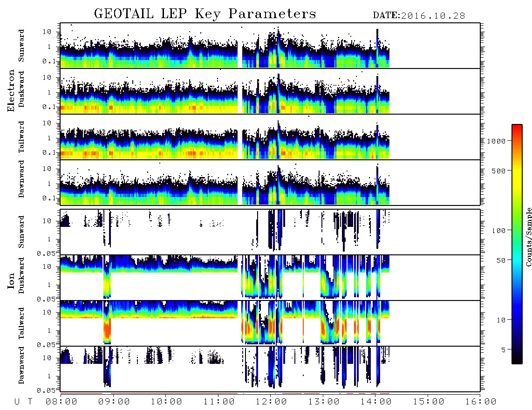The width and height of the screenshot is (532, 410).
Task: Click the colorbar '50' tick value
Action: coord(501,260)
